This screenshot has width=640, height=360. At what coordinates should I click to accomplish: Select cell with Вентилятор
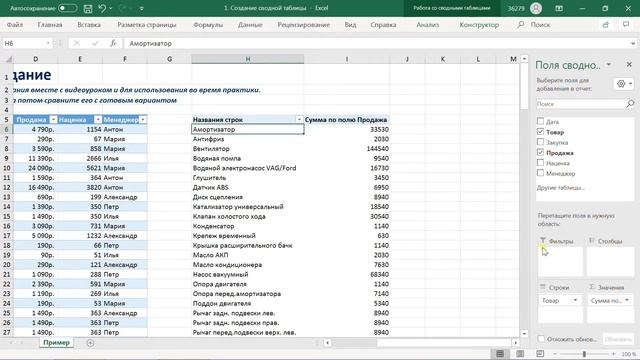point(248,149)
